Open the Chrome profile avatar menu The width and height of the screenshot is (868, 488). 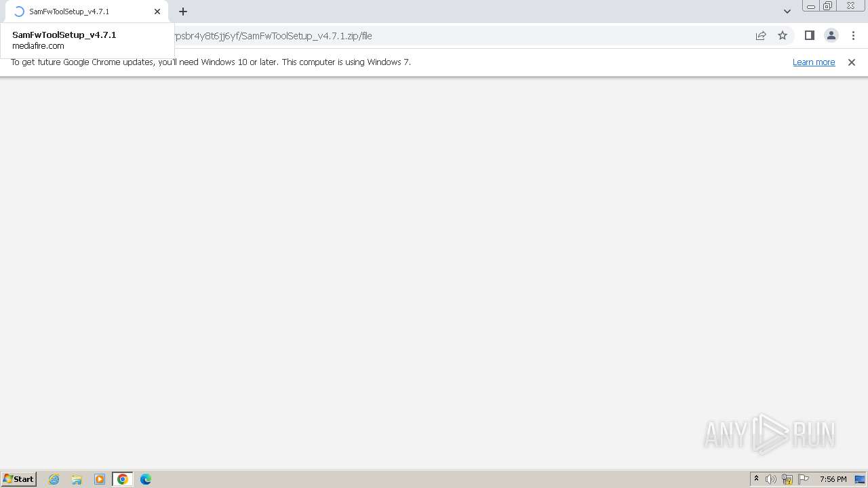click(831, 36)
